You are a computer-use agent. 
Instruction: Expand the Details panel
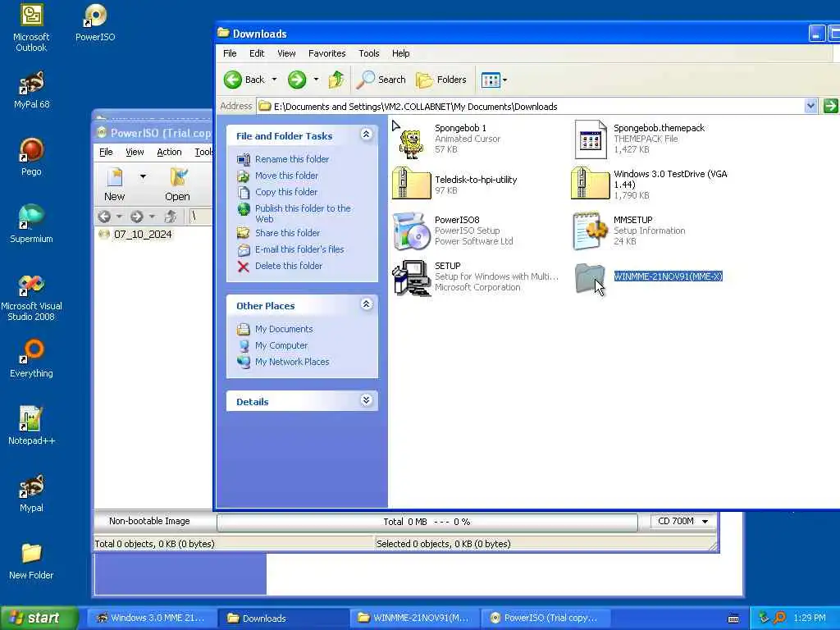coord(367,400)
